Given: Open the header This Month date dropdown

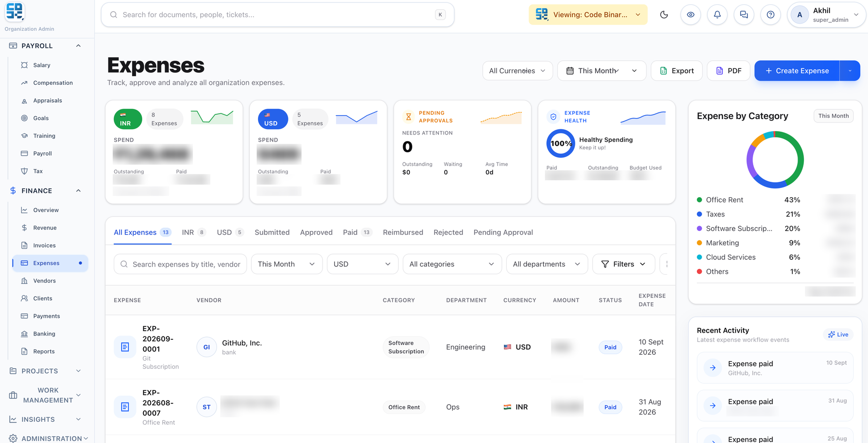Looking at the screenshot, I should [x=601, y=71].
